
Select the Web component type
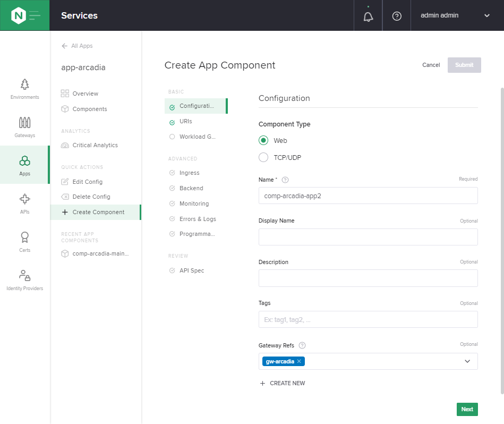[x=263, y=140]
